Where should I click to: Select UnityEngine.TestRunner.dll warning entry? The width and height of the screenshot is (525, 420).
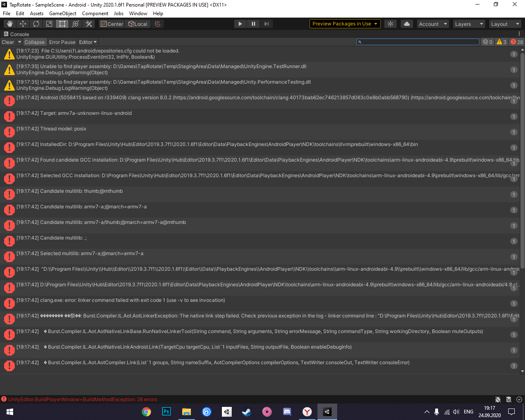click(259, 70)
